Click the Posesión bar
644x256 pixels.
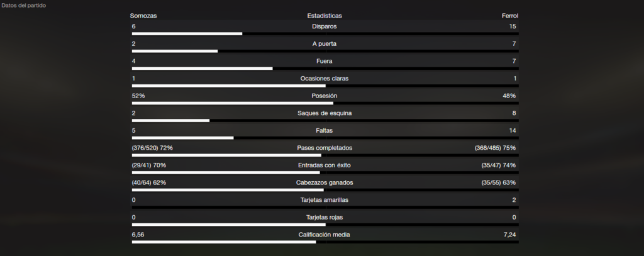325,103
